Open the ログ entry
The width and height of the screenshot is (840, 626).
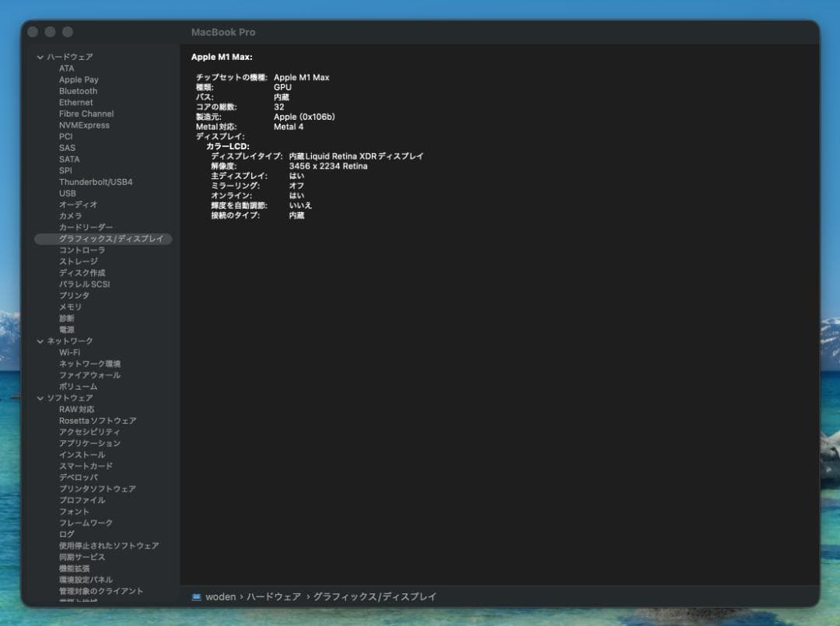[x=66, y=534]
